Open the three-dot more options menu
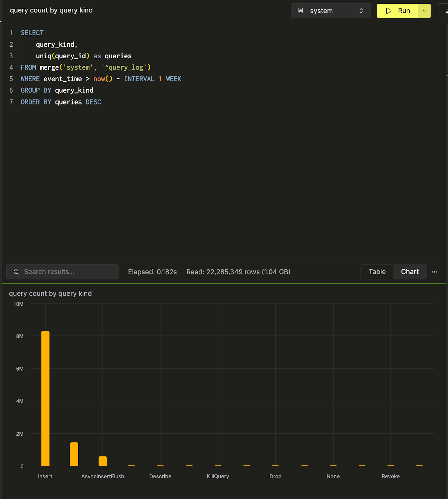The width and height of the screenshot is (448, 499). click(434, 272)
